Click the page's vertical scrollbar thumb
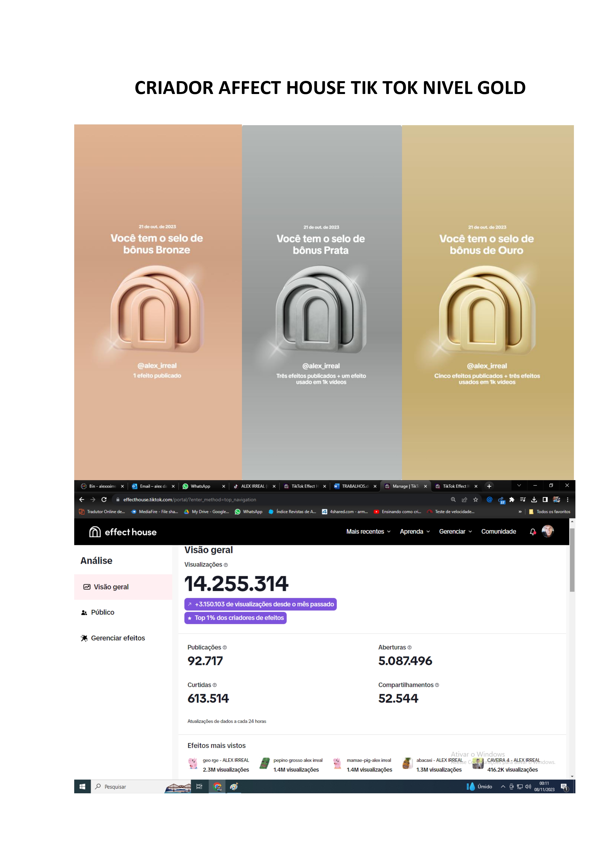The image size is (614, 868). click(572, 560)
